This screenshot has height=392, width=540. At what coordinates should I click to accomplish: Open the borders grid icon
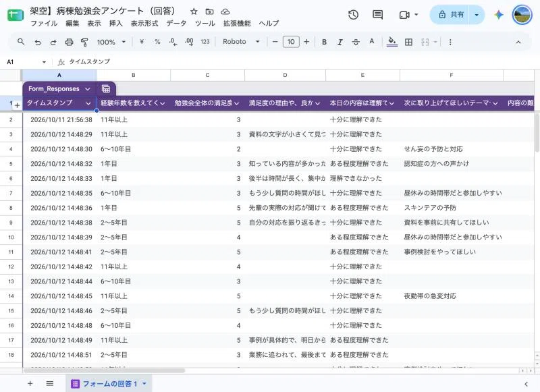click(408, 42)
